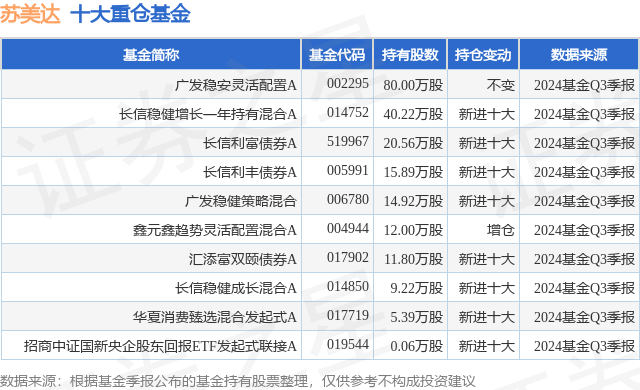Click fund code 006780
Screen dimensions: 640x390
[348, 199]
